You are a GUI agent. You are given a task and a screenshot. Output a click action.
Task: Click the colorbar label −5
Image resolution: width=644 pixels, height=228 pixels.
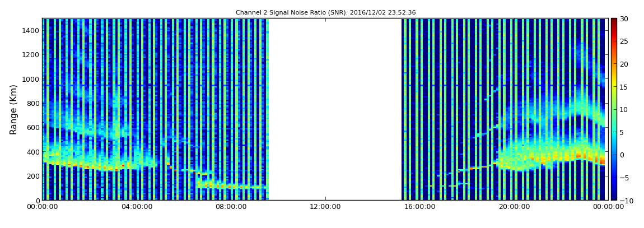(x=624, y=178)
